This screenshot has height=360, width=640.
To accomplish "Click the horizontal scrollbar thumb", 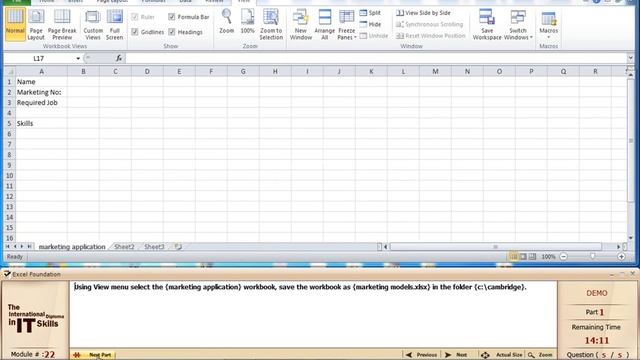I will pyautogui.click(x=496, y=247).
